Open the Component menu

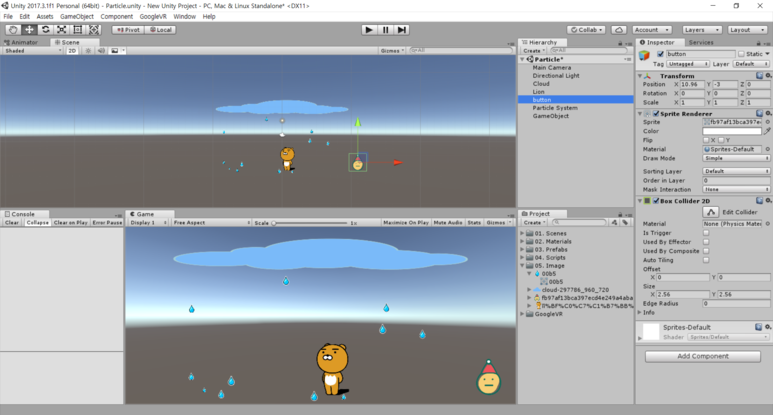click(x=116, y=16)
